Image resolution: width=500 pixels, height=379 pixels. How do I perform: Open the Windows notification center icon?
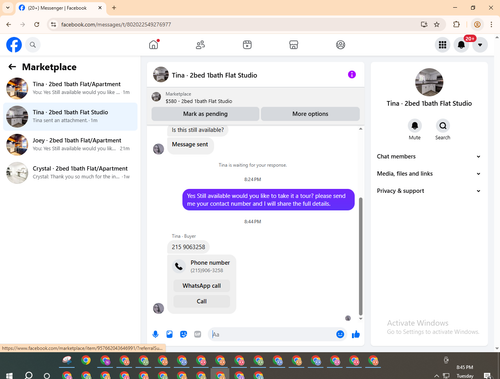pyautogui.click(x=488, y=376)
